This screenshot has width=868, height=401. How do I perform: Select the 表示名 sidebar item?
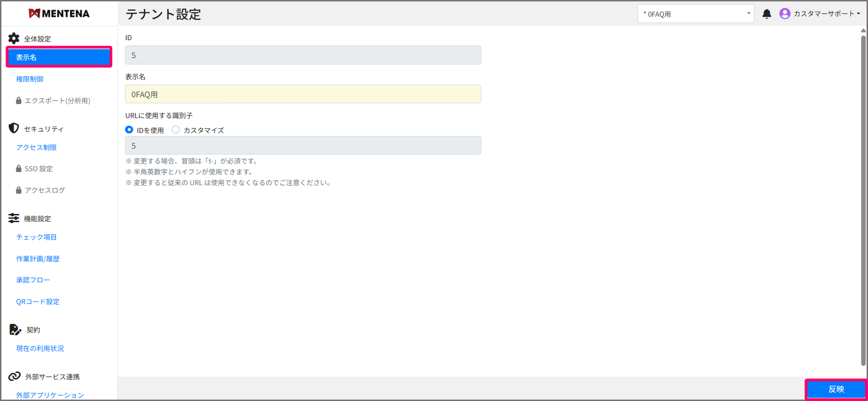pos(59,57)
